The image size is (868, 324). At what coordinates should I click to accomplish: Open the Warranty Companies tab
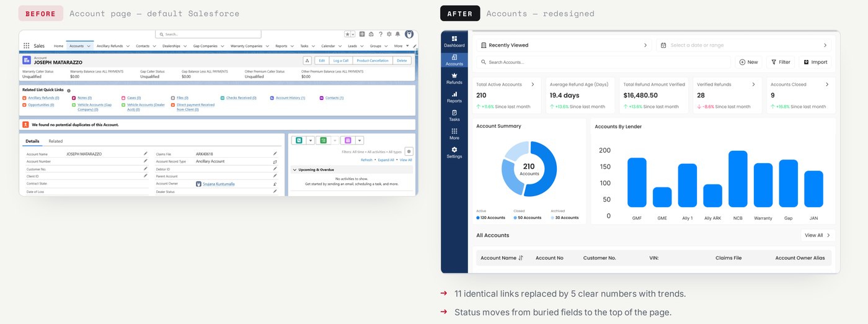coord(247,46)
